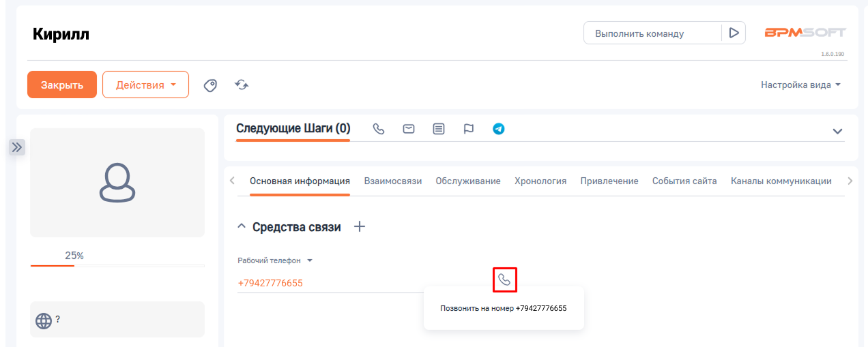Click the globe icon in left panel
Screen dimensions: 868x347
coord(44,320)
